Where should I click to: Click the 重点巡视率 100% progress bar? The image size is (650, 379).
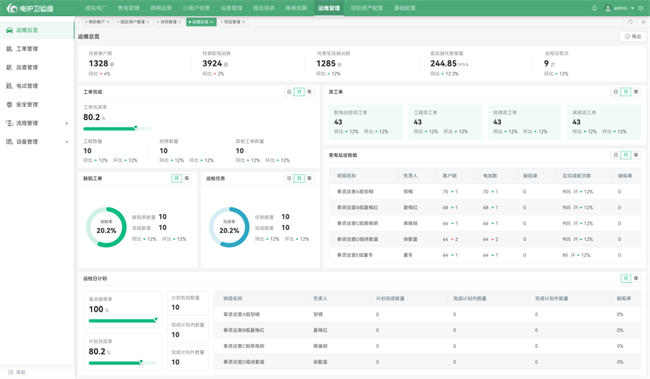tap(123, 321)
